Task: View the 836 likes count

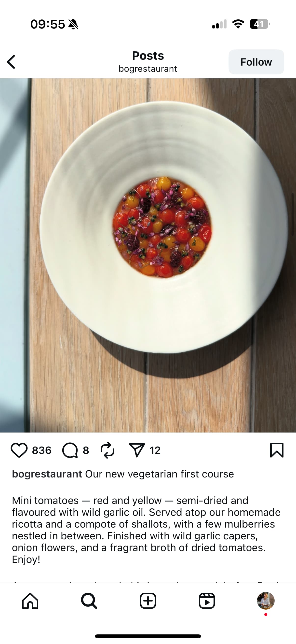Action: click(x=41, y=450)
